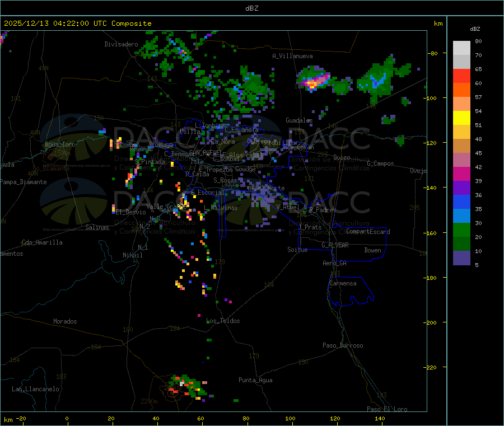Click the Paso_El_Loro label
Screen dimensions: 504x426
point(388,409)
